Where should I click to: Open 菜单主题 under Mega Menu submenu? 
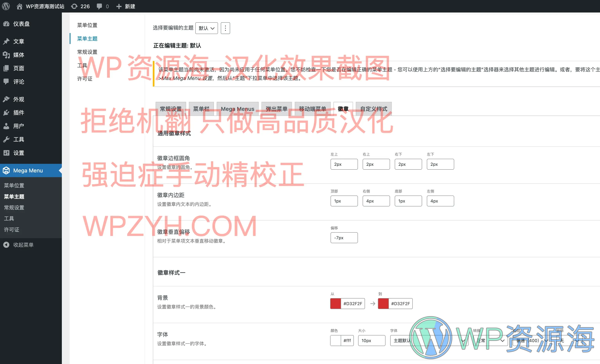pos(14,196)
